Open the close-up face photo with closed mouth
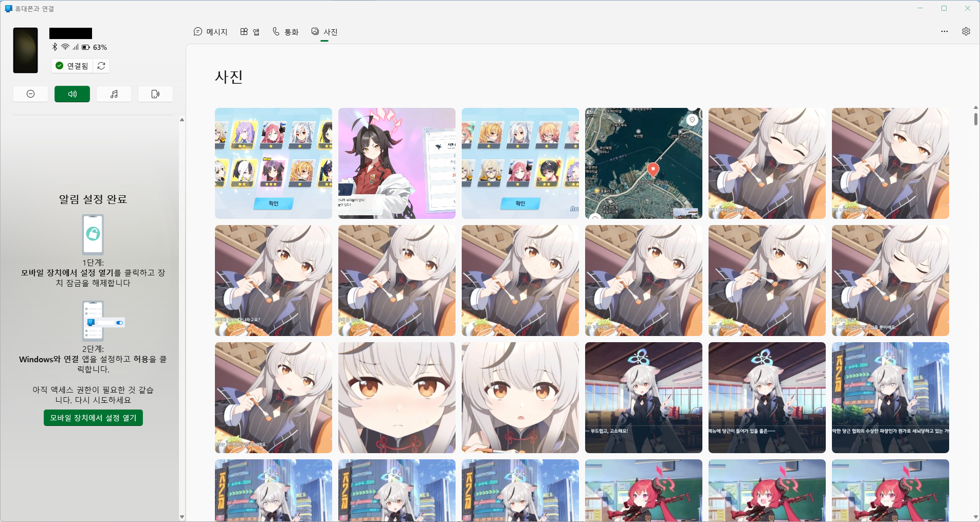Image resolution: width=980 pixels, height=522 pixels. click(x=397, y=398)
